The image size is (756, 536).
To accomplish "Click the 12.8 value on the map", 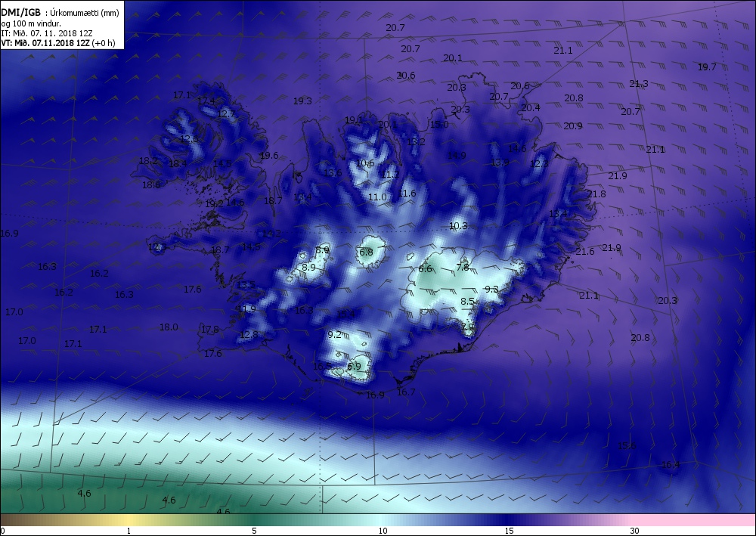I will [249, 334].
